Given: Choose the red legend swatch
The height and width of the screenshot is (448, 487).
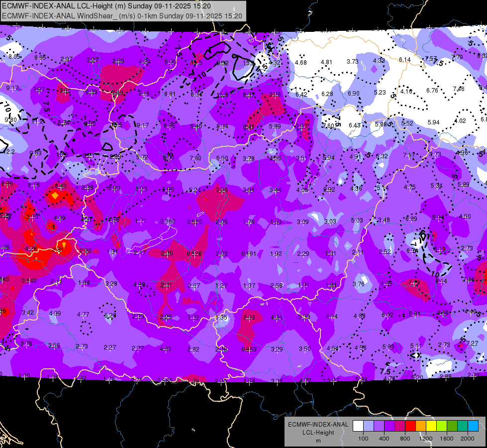Looking at the screenshot, I should [x=410, y=426].
